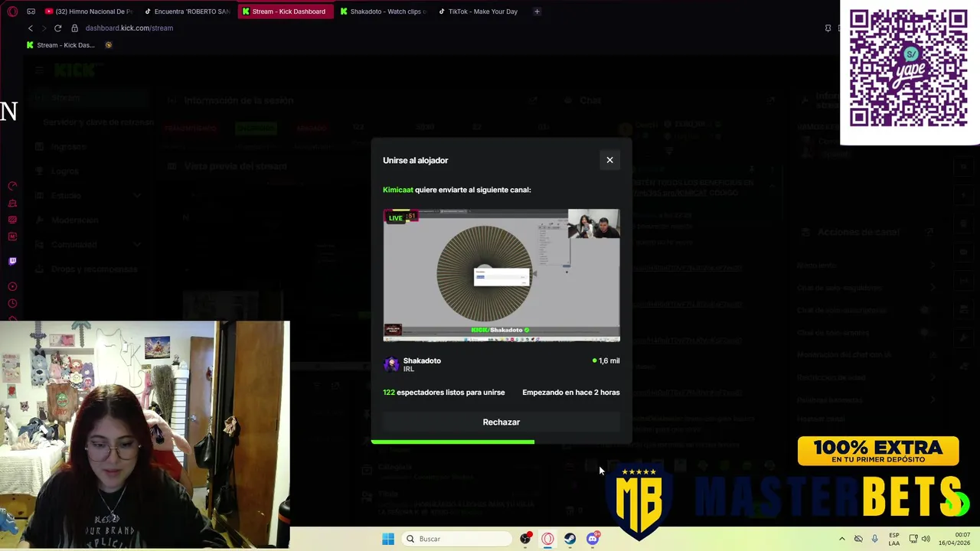
Task: Click the 'Empezando en hace 2 horas' text
Action: (571, 393)
